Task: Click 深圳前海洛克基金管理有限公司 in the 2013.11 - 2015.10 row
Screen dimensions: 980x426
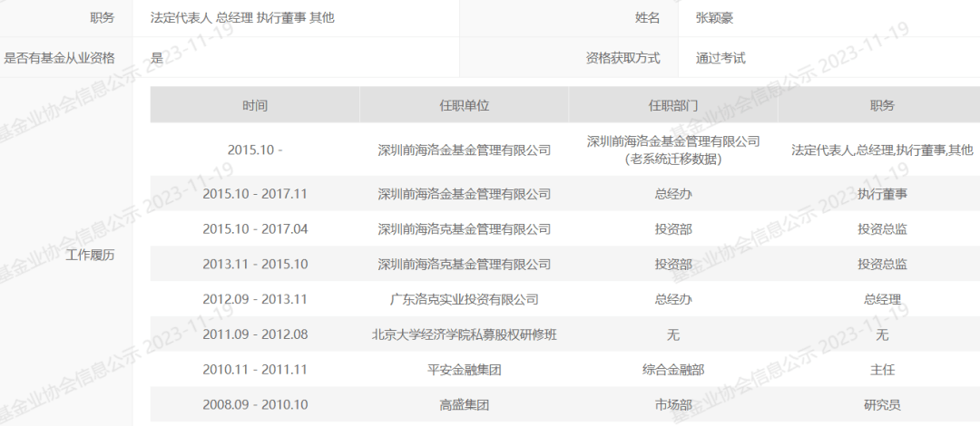Action: pos(465,265)
